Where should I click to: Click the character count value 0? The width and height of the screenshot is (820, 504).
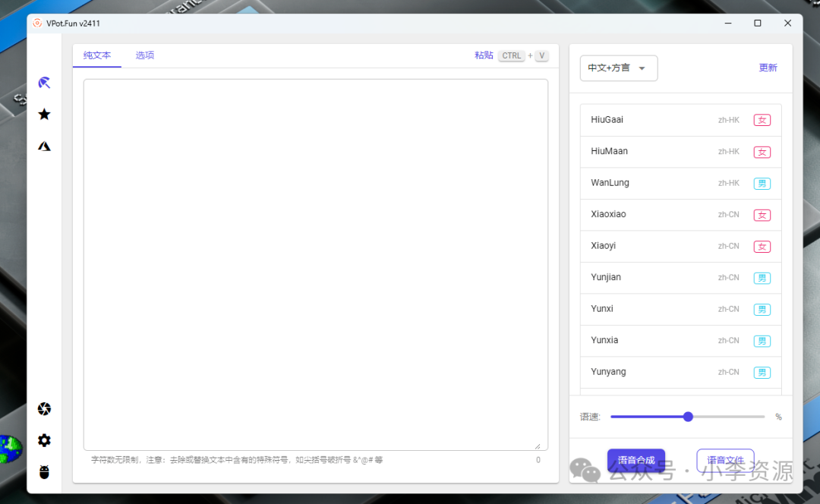(x=538, y=460)
